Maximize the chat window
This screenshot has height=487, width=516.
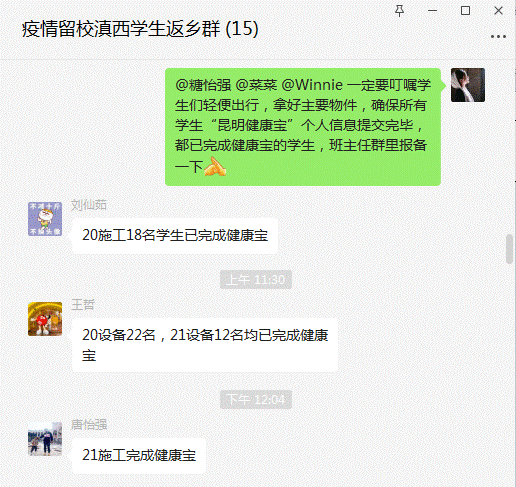(x=465, y=11)
